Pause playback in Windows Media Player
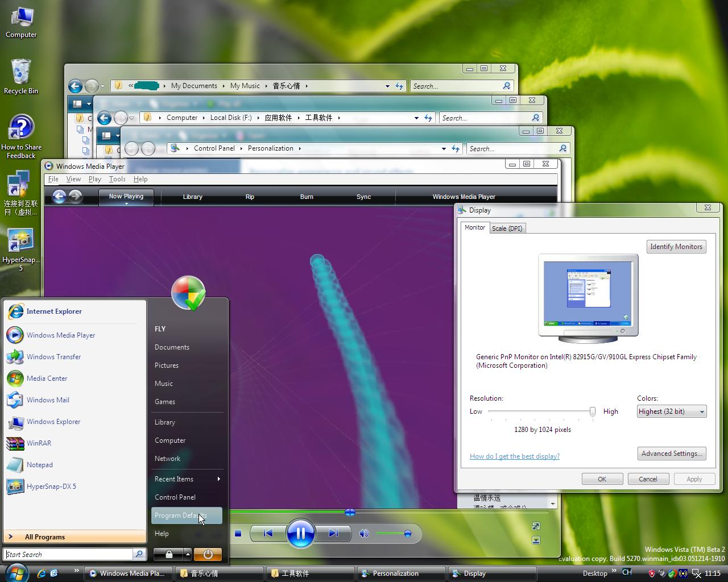 tap(300, 533)
